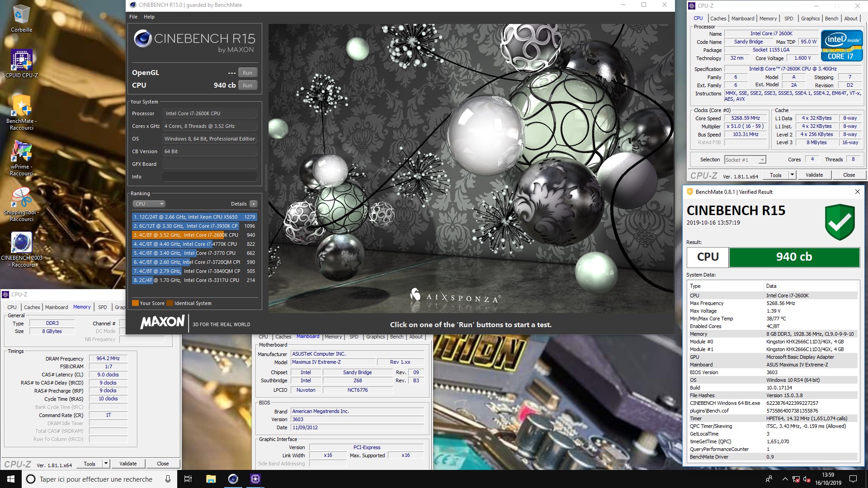
Task: Open the BenchMate desktop shortcut
Action: click(x=21, y=112)
